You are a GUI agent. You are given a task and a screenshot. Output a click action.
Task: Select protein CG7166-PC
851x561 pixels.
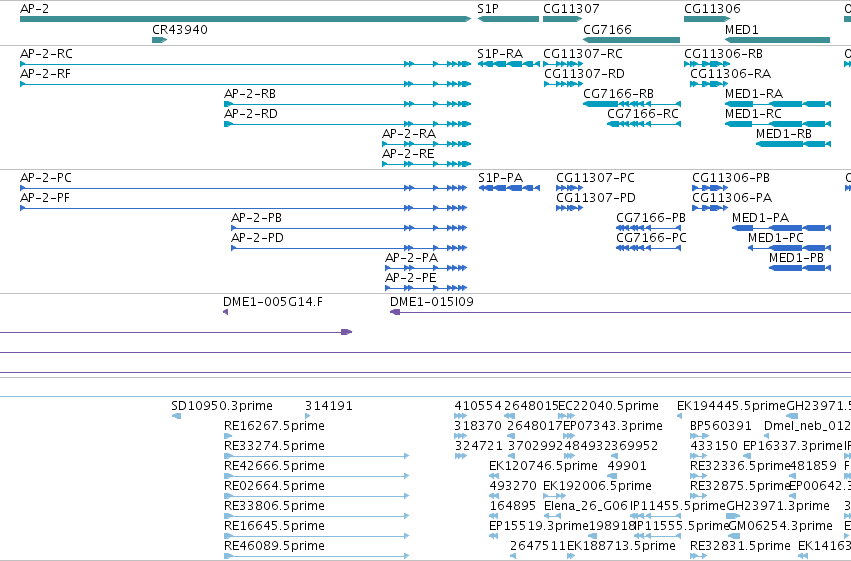pos(649,248)
